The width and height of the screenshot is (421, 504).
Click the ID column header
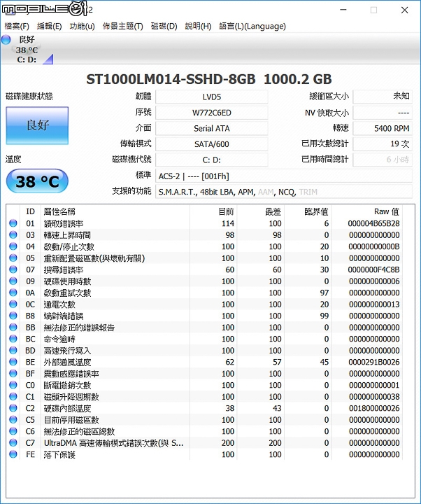[x=30, y=211]
